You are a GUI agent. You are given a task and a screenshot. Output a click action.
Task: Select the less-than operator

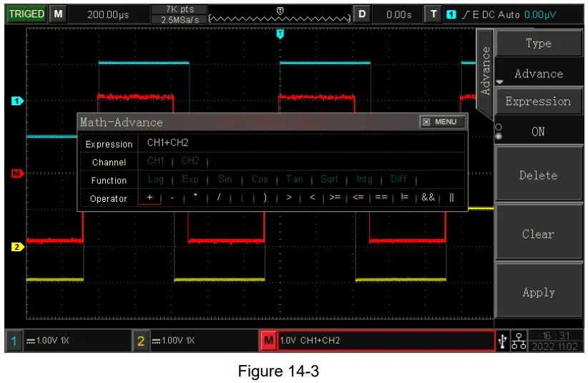point(312,198)
